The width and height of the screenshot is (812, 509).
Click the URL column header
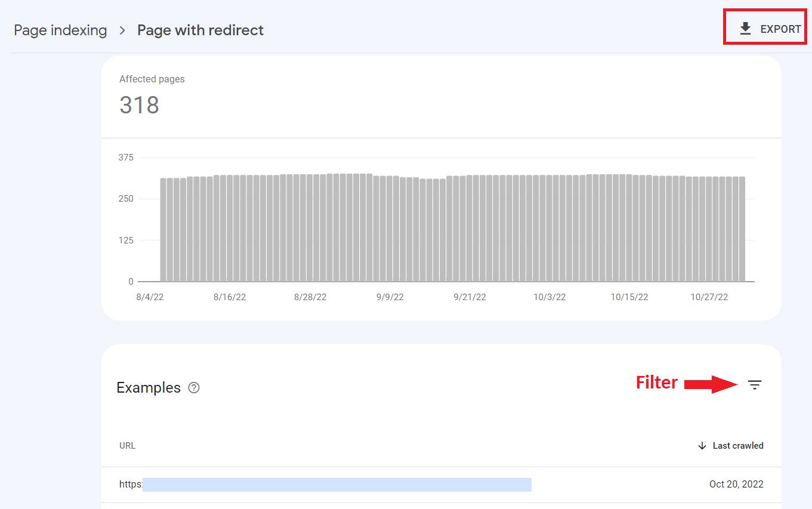pyautogui.click(x=127, y=446)
